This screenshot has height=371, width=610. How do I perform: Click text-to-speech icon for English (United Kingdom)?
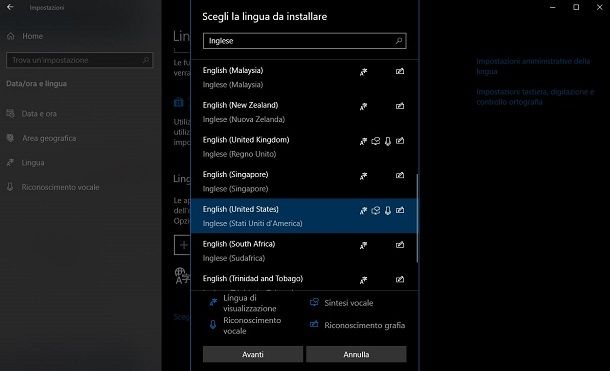tap(375, 141)
